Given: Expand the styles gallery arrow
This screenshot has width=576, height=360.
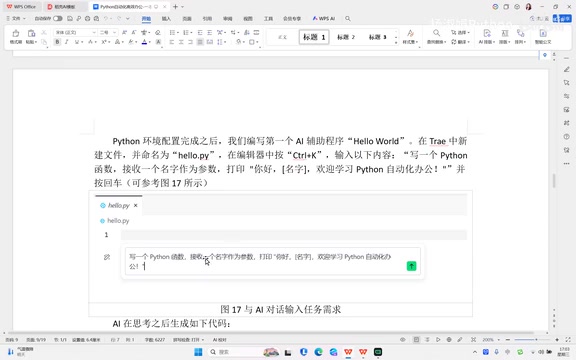Looking at the screenshot, I should pos(396,43).
